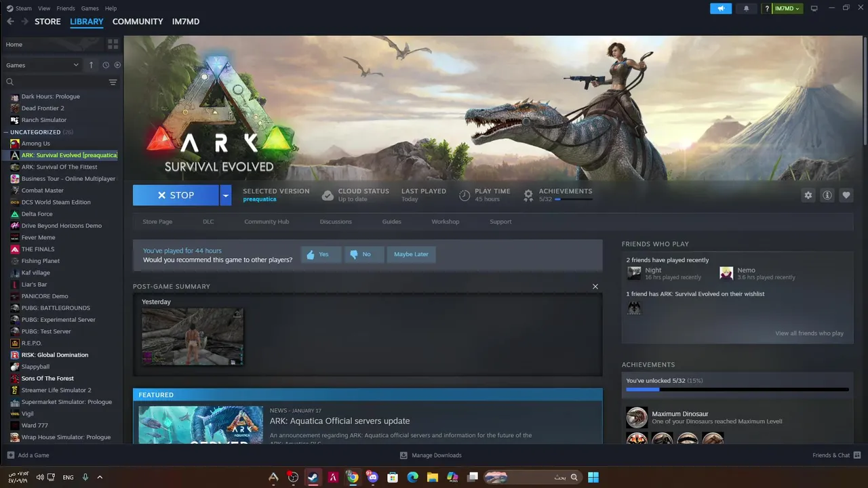Click the wishlist friend avatar
Screen dimensions: 868x488
pyautogui.click(x=634, y=308)
